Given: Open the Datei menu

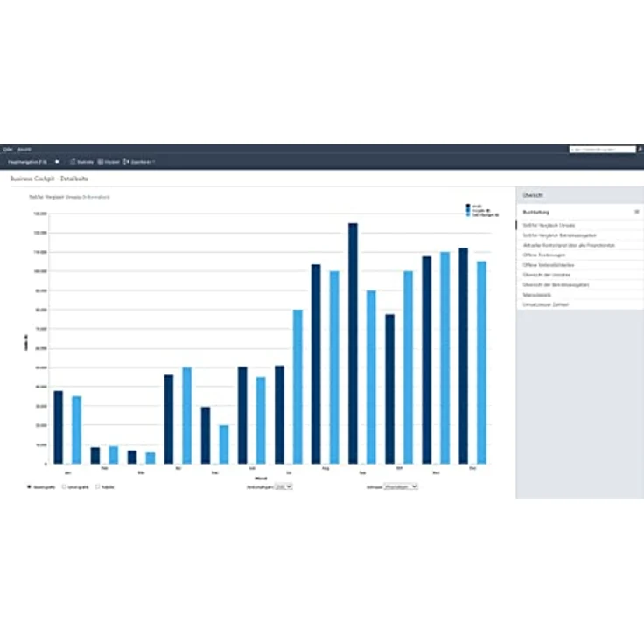Looking at the screenshot, I should (x=8, y=150).
